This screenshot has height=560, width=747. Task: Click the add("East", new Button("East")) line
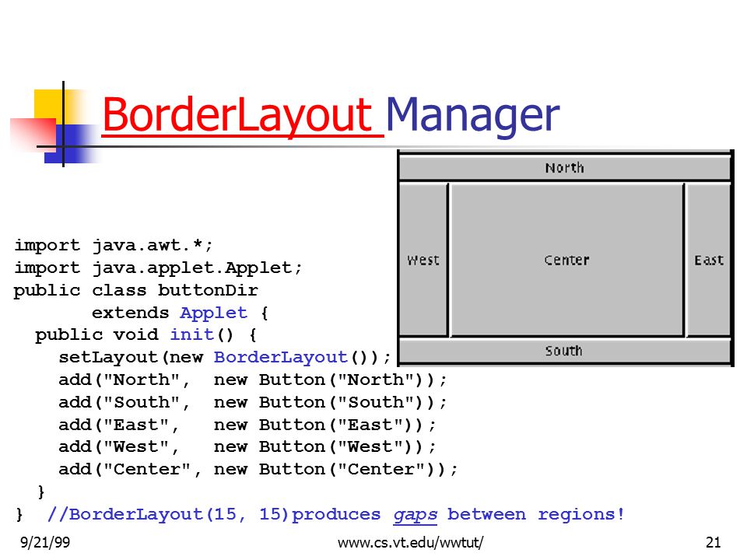[x=247, y=425]
